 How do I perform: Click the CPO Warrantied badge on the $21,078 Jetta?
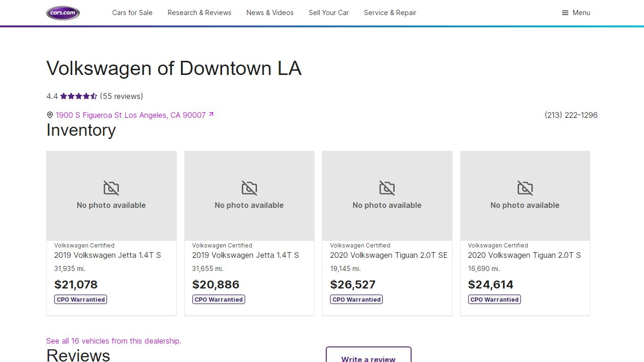(x=81, y=299)
